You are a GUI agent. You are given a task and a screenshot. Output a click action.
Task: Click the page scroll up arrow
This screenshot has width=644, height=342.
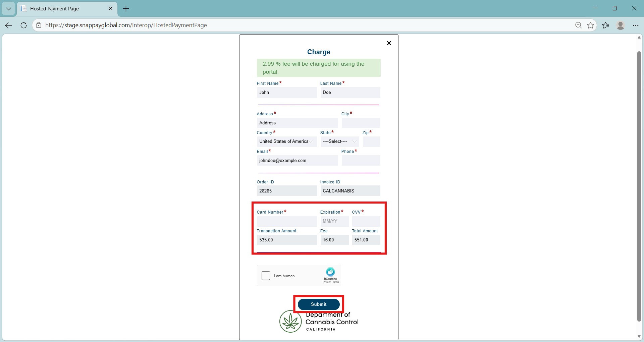click(639, 38)
